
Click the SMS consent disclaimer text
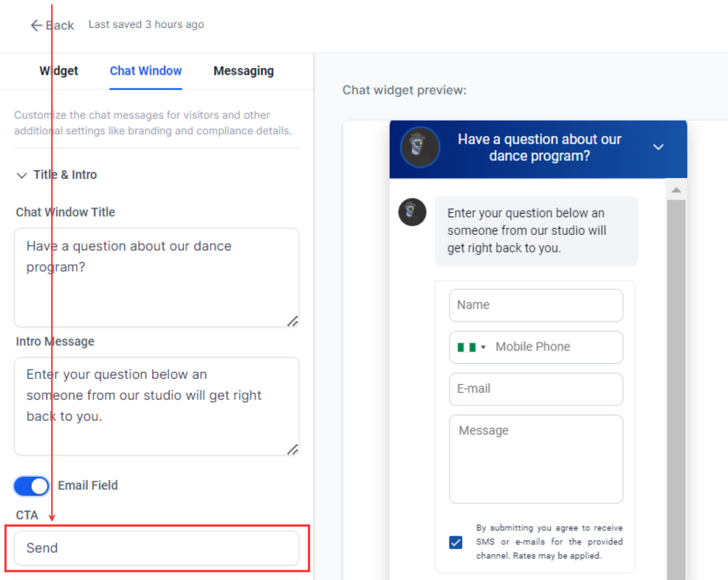point(549,542)
